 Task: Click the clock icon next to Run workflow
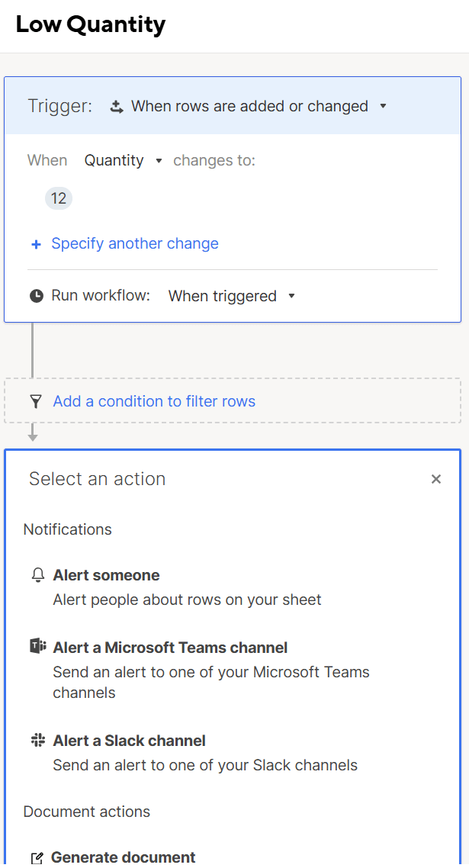coord(36,296)
